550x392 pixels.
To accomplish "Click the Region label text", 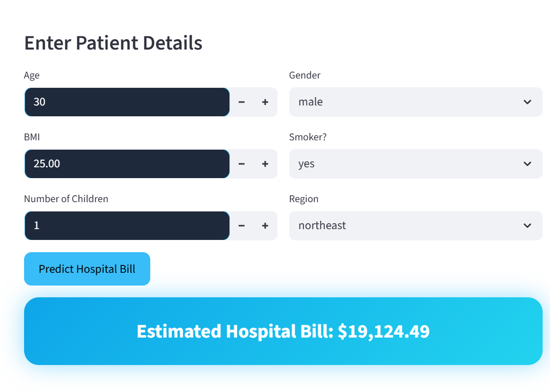I will click(x=304, y=199).
